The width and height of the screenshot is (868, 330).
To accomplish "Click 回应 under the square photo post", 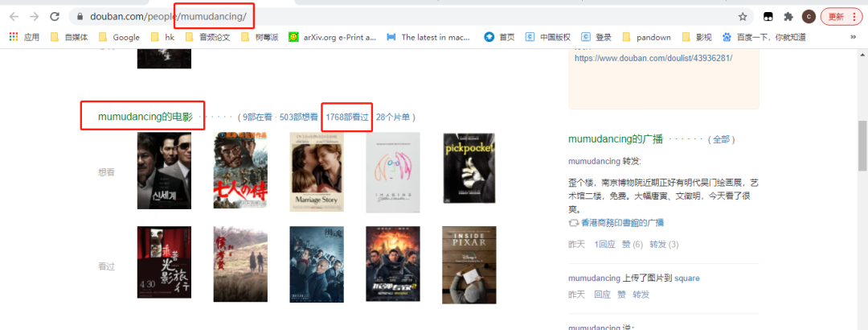I will (x=602, y=295).
